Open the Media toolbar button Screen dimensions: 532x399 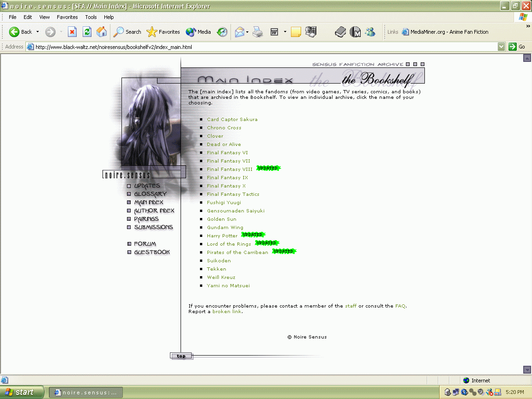point(199,32)
